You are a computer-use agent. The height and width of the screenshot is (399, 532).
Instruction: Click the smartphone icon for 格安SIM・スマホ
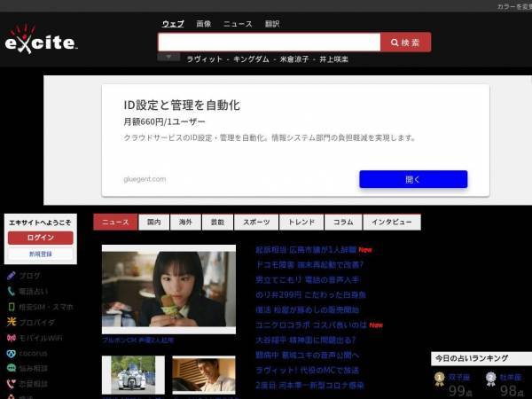click(x=12, y=307)
